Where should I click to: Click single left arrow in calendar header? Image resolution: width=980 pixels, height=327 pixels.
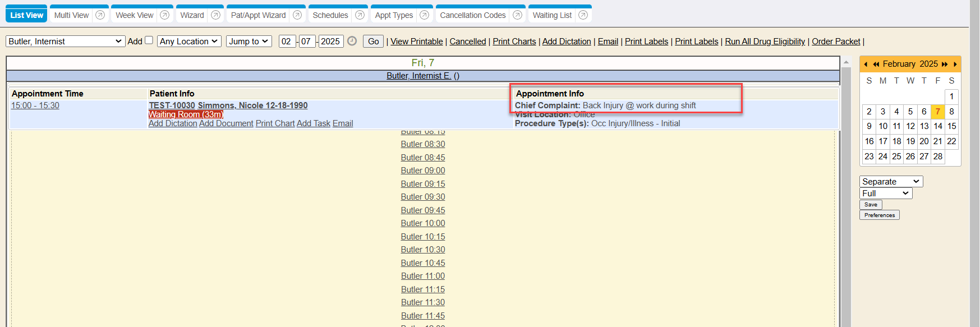tap(866, 65)
